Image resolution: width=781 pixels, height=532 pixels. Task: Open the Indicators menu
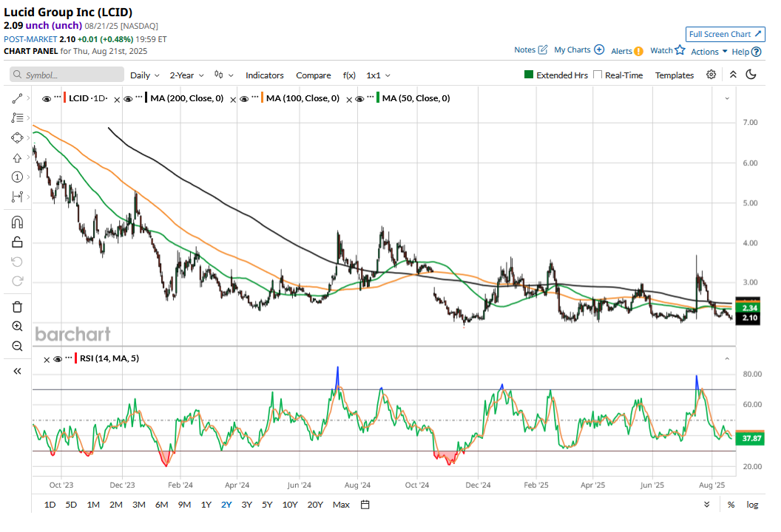265,75
